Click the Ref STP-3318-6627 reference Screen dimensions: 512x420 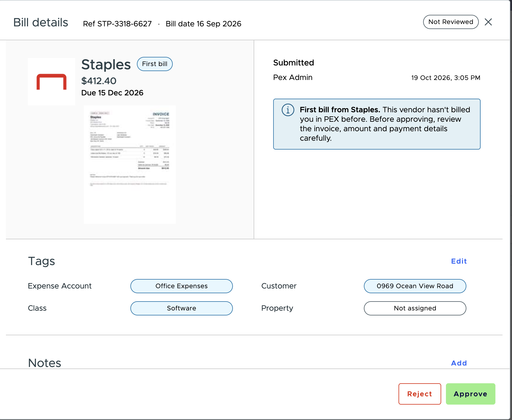117,24
